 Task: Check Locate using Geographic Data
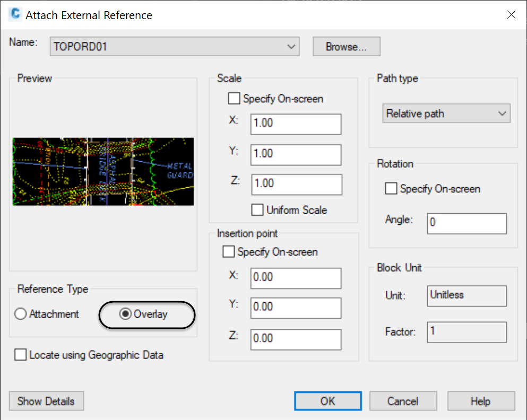pos(21,355)
